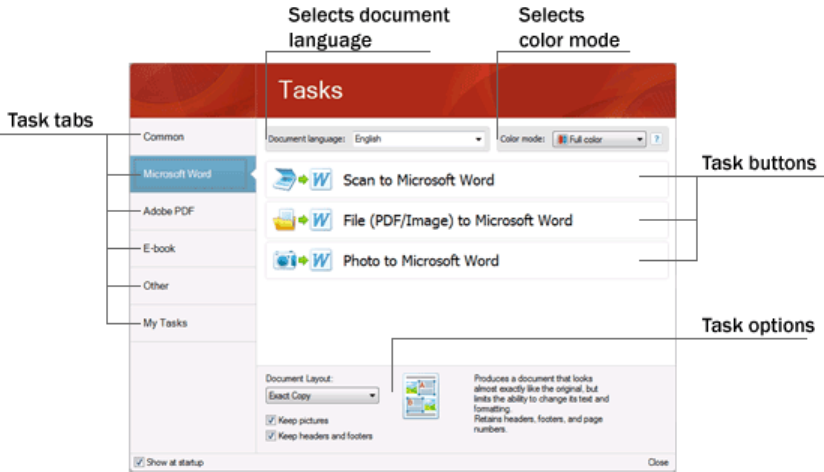
Task: Click the Close button
Action: click(x=658, y=462)
